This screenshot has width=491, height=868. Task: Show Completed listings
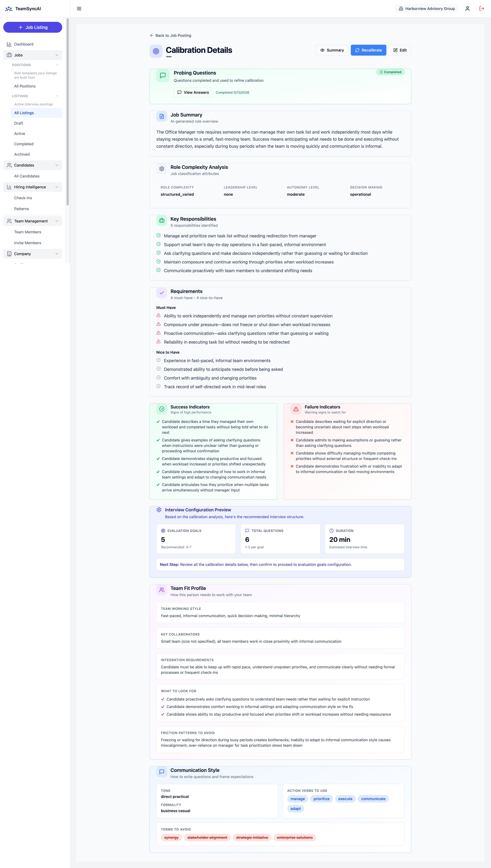36,144
